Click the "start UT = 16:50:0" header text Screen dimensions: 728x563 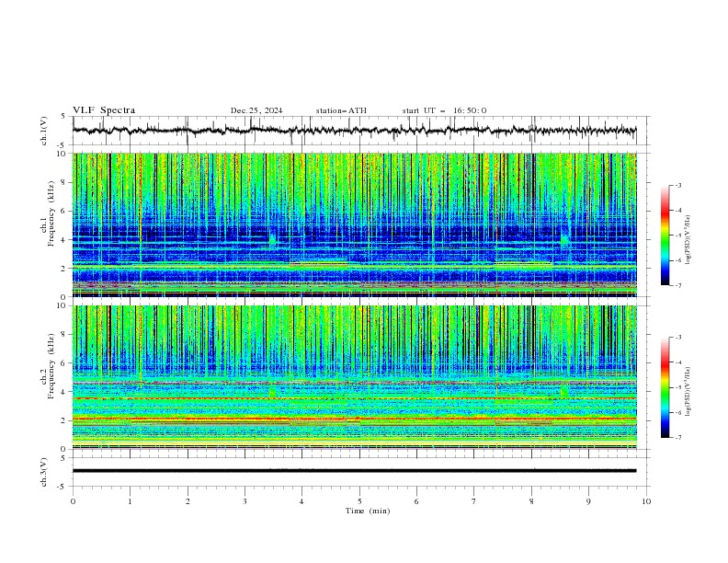point(444,110)
